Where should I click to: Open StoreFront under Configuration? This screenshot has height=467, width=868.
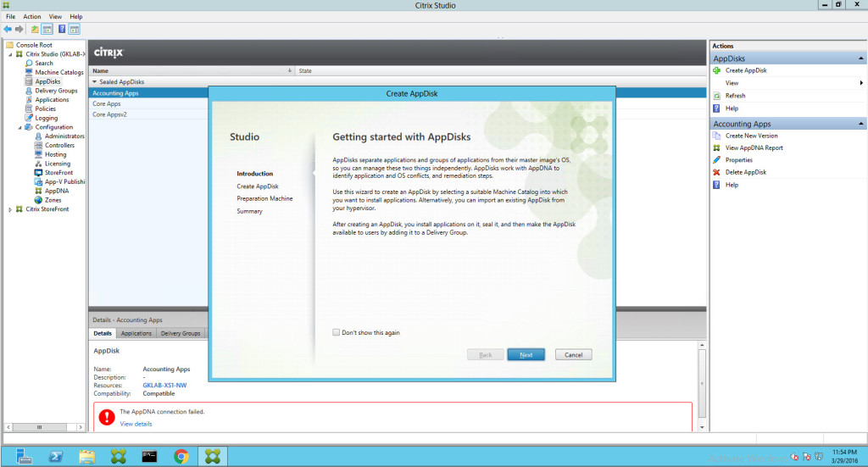coord(58,173)
